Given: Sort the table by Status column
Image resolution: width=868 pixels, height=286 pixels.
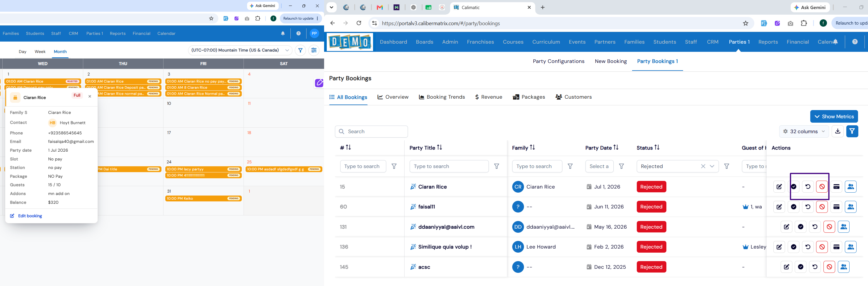Looking at the screenshot, I should [x=657, y=147].
